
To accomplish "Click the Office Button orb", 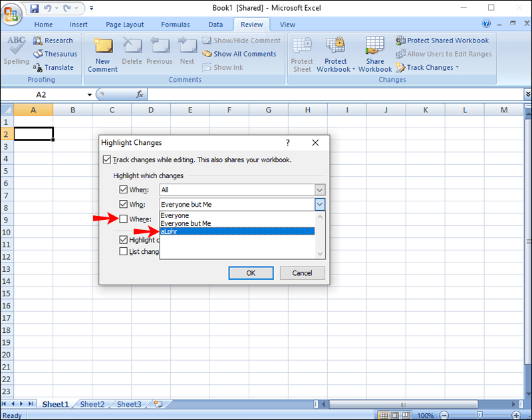I will (11, 13).
